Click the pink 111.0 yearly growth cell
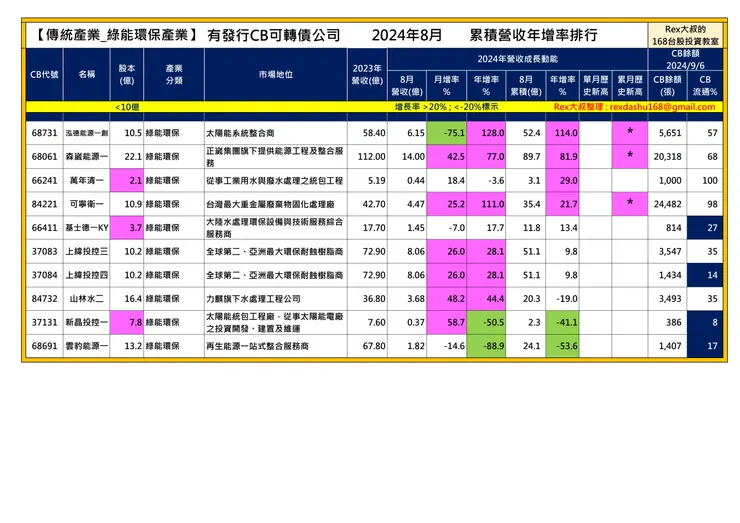This screenshot has height=523, width=740. (486, 204)
